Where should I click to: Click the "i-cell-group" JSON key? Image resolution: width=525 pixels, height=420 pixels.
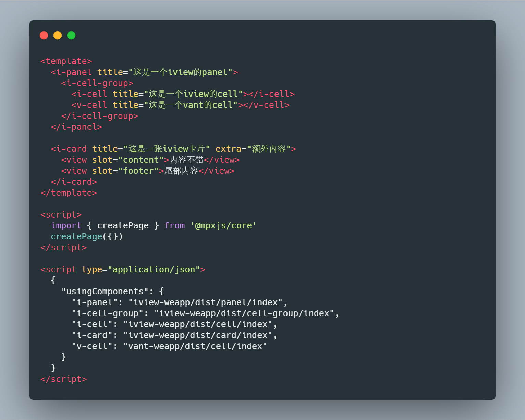click(107, 313)
